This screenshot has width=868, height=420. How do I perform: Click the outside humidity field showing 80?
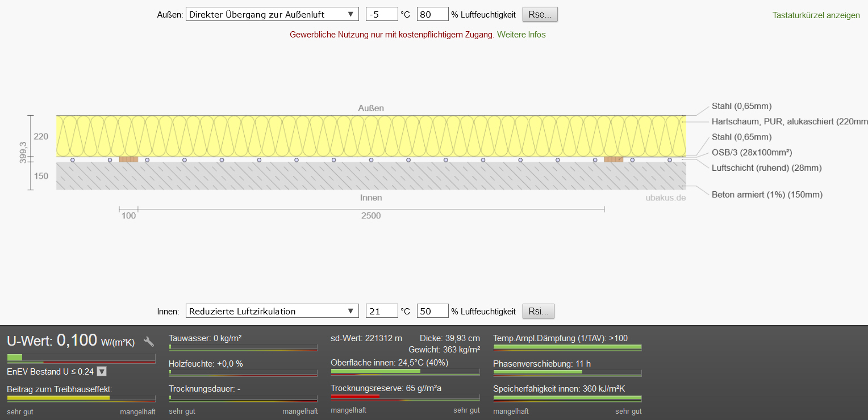(432, 15)
